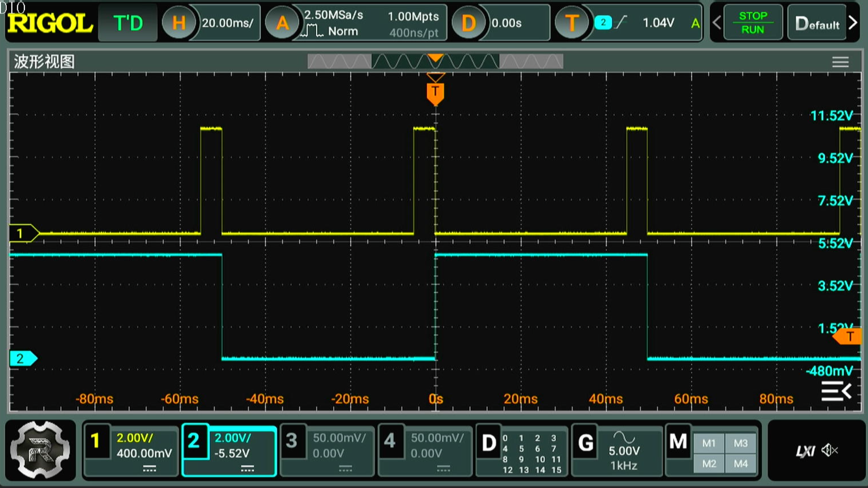Image resolution: width=868 pixels, height=488 pixels.
Task: Open the delay D settings icon
Action: (x=468, y=23)
